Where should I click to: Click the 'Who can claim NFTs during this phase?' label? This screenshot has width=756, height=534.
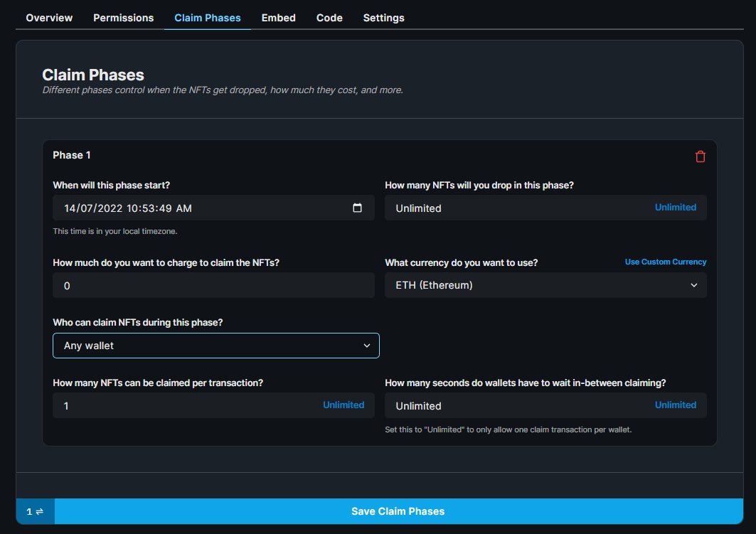tap(137, 322)
